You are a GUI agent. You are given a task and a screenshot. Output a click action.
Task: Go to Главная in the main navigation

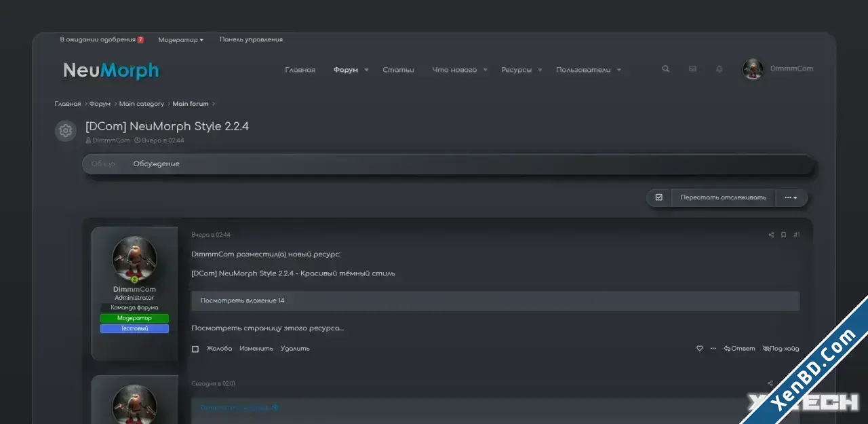point(300,70)
